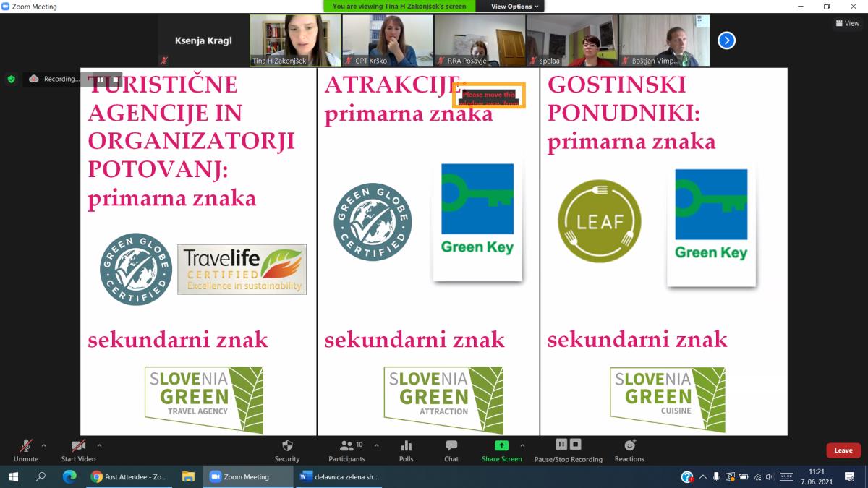Open the Polls icon
868x488 pixels.
click(407, 448)
